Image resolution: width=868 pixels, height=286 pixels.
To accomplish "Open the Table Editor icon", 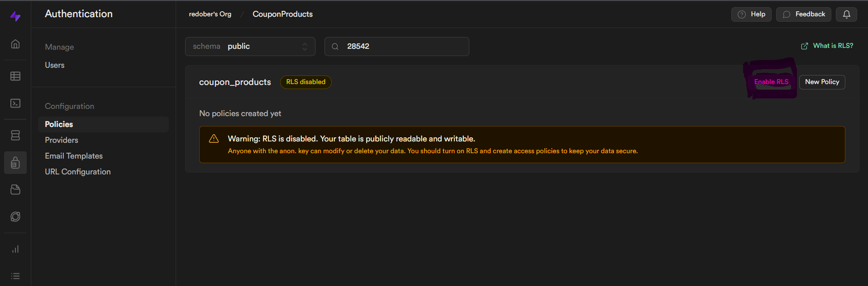I will point(15,76).
